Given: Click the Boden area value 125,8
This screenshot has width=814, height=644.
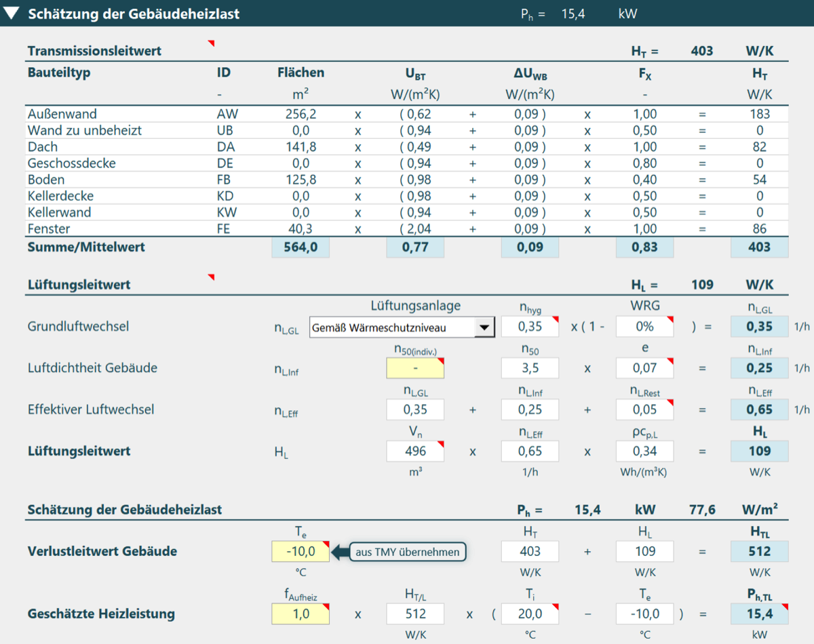Looking at the screenshot, I should click(x=301, y=180).
